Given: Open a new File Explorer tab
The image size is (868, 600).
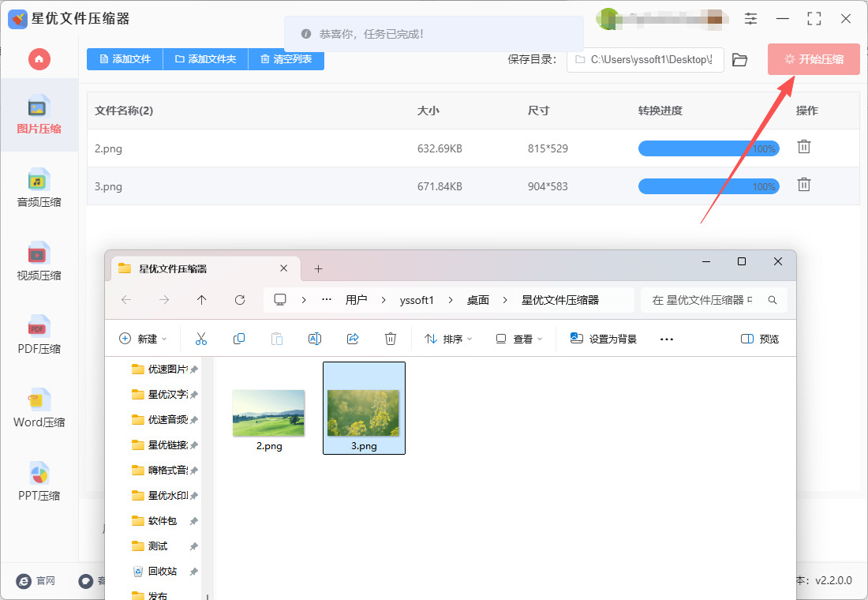Looking at the screenshot, I should coord(318,269).
